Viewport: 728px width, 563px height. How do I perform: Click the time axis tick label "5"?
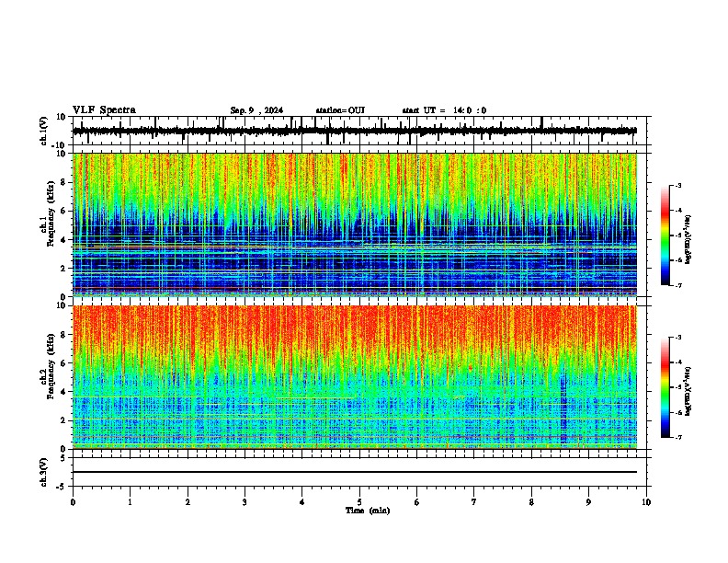359,502
